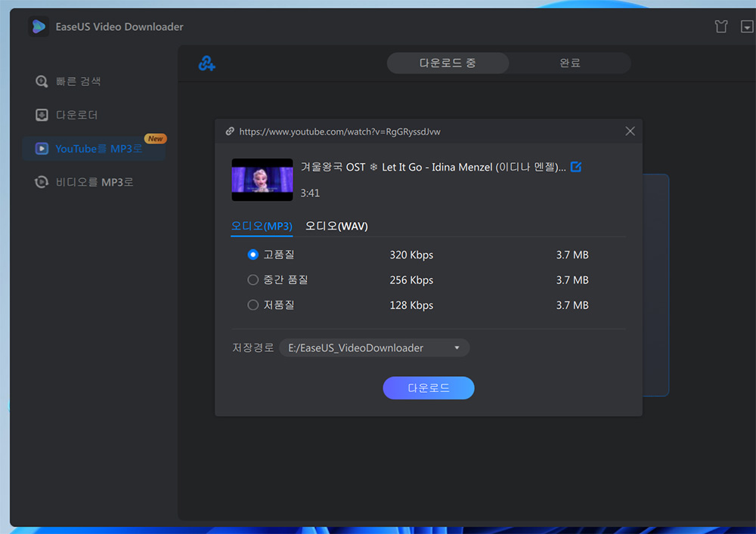Click the EaseUS Video Downloader logo icon
756x534 pixels.
click(x=39, y=26)
